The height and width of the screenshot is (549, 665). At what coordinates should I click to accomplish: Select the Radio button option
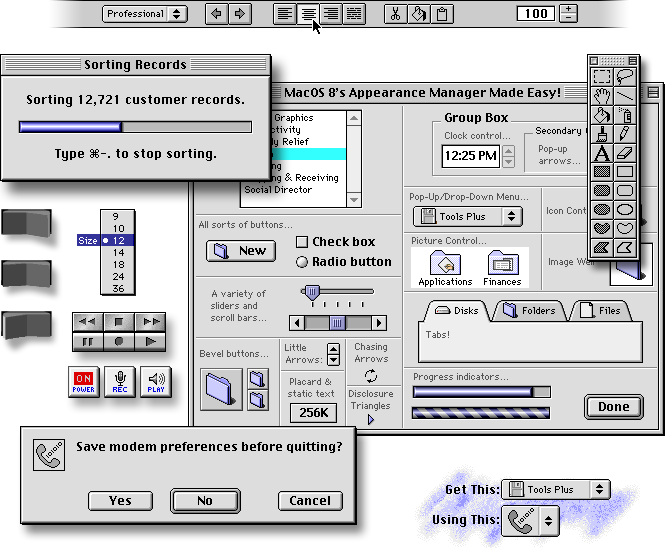click(344, 262)
